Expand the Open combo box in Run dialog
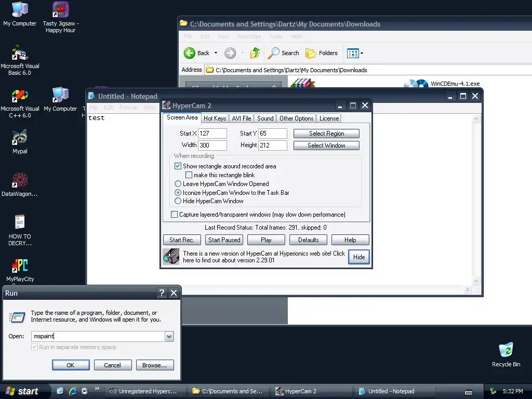 pos(169,336)
